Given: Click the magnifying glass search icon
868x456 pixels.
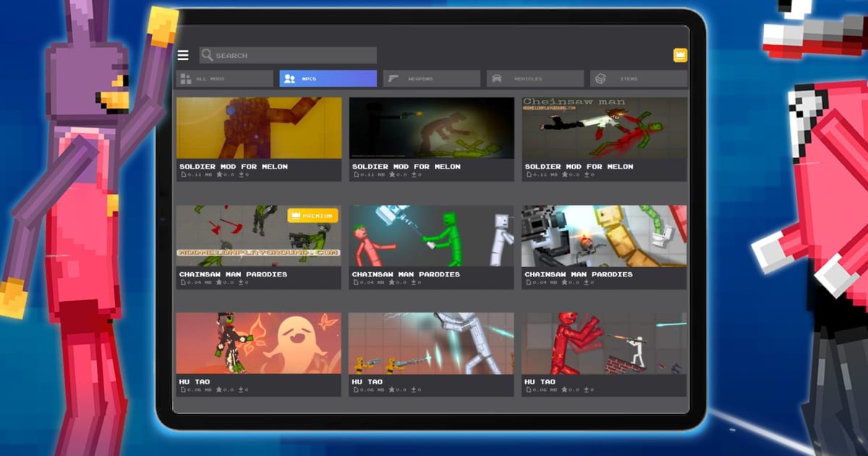Looking at the screenshot, I should (x=207, y=55).
